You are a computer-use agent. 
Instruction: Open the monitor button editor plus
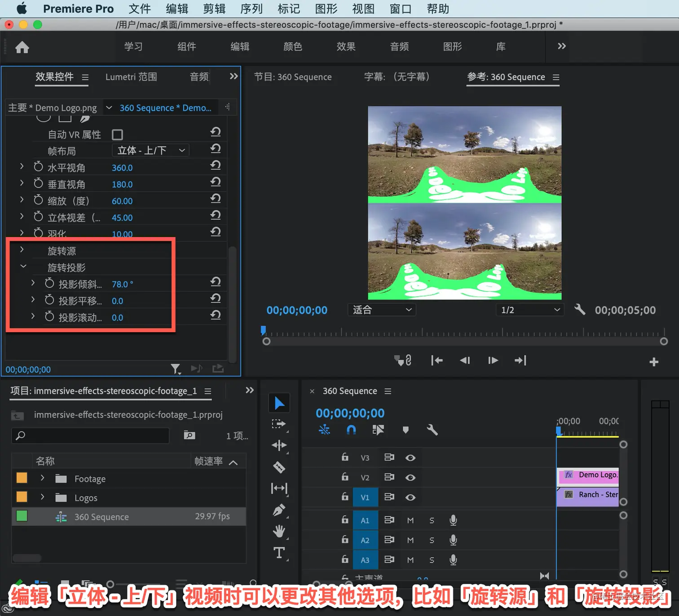click(x=654, y=362)
